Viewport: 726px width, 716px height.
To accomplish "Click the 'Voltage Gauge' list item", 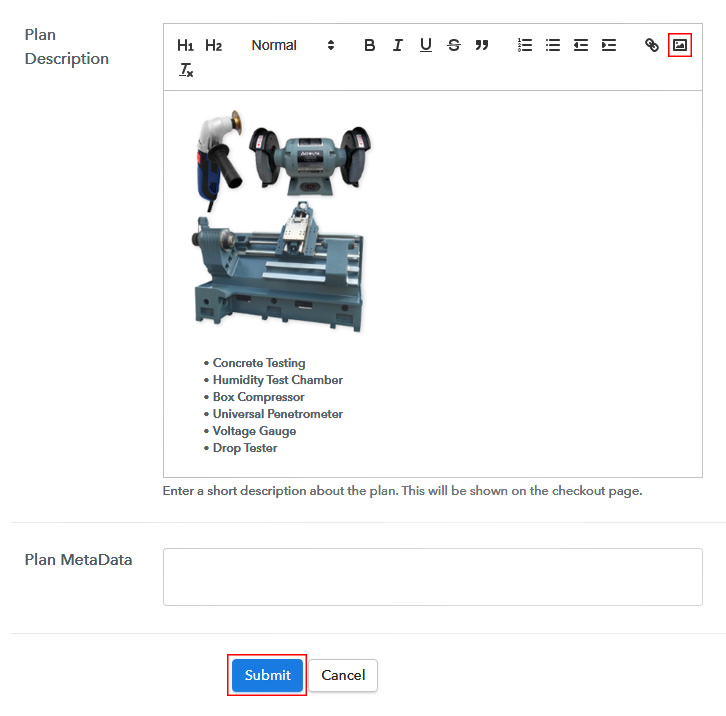I will pyautogui.click(x=254, y=431).
